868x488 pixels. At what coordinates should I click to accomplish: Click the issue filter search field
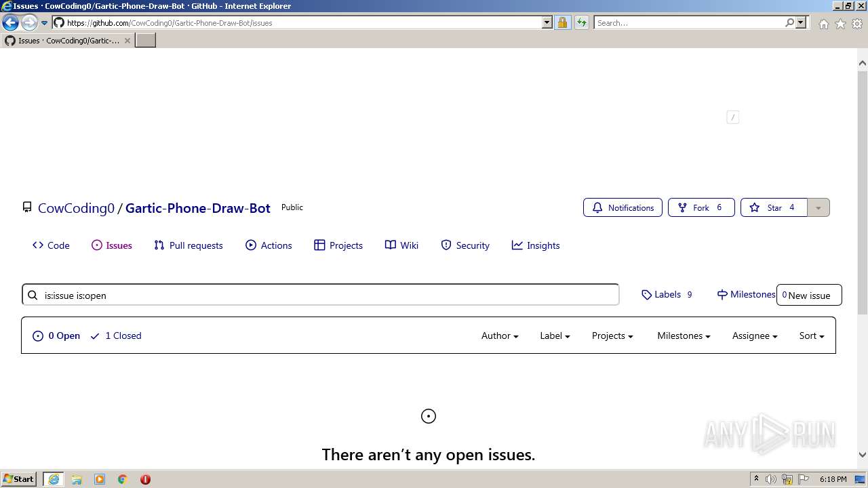tap(321, 295)
